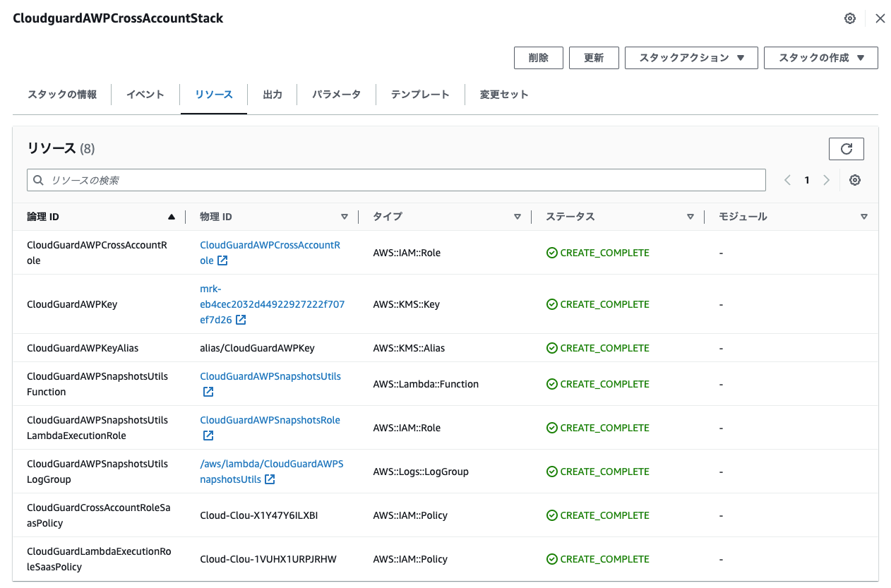Open the スタックの作成 dropdown
Screen dimensions: 891x588
coord(820,58)
